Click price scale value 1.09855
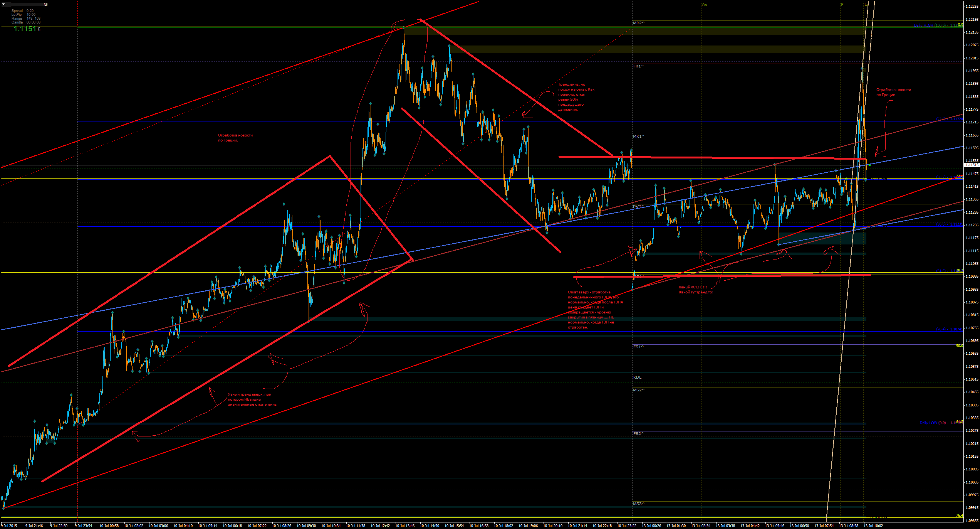 coord(972,521)
